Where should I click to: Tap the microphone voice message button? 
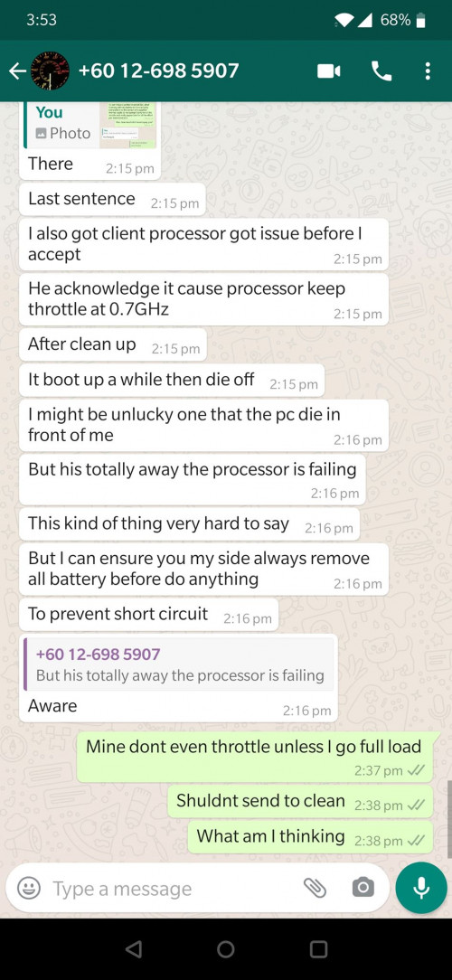pyautogui.click(x=421, y=888)
